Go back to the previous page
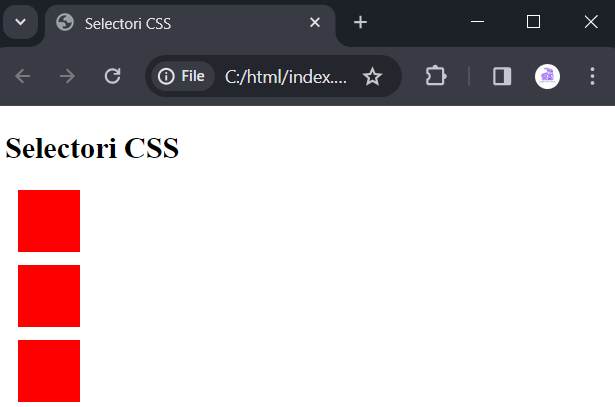 (x=22, y=76)
